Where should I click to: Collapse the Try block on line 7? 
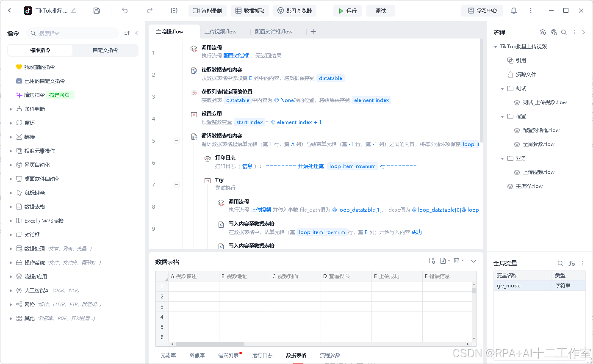pyautogui.click(x=177, y=185)
